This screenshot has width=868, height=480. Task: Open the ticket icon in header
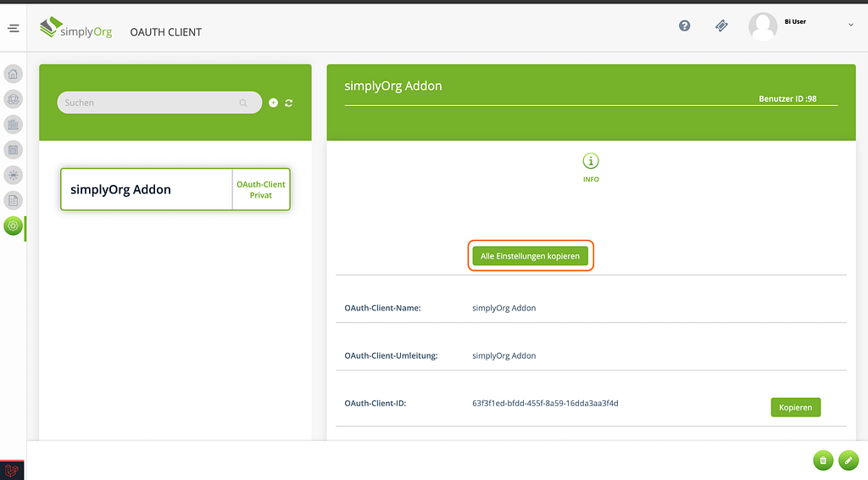pos(721,25)
